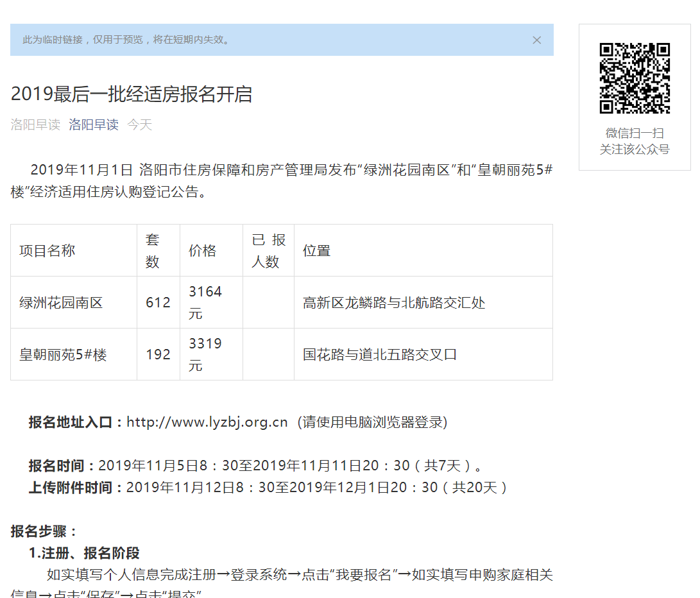Click the 价格 column header
Screen dimensions: 700x598
point(211,250)
